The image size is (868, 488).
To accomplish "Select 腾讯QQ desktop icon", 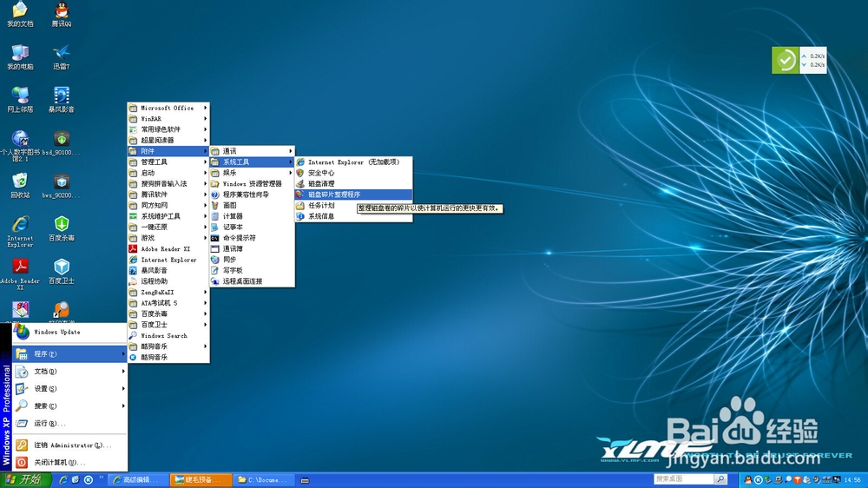I will coord(62,15).
